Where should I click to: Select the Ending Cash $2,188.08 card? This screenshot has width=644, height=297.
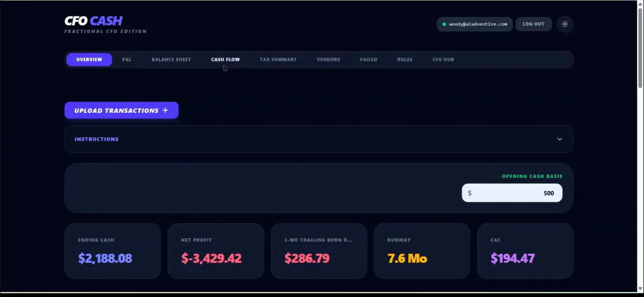pyautogui.click(x=113, y=251)
